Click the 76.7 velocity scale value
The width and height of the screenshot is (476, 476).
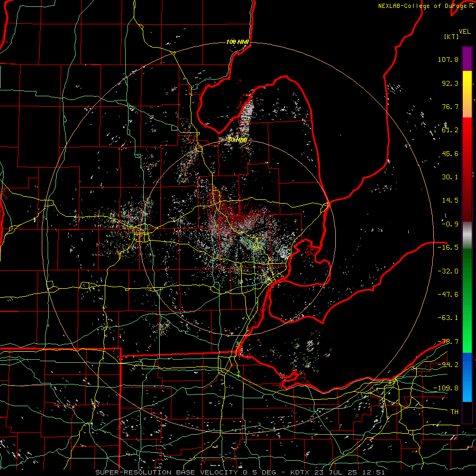click(450, 106)
